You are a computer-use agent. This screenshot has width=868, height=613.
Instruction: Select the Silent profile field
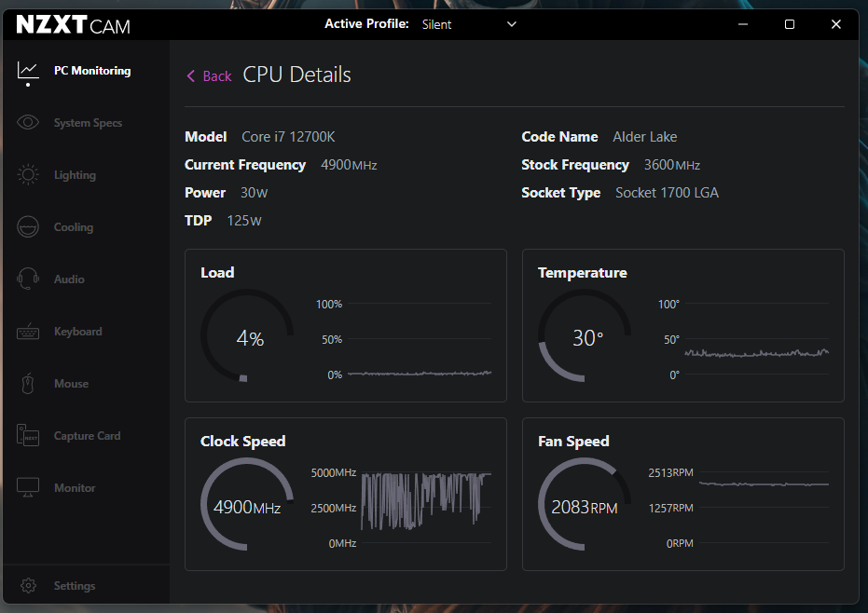pos(470,24)
